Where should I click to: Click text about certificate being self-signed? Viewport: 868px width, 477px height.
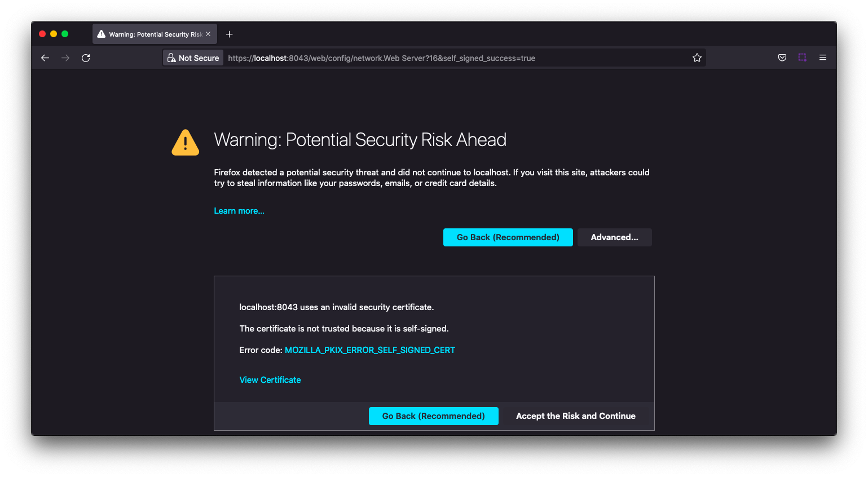(x=344, y=329)
